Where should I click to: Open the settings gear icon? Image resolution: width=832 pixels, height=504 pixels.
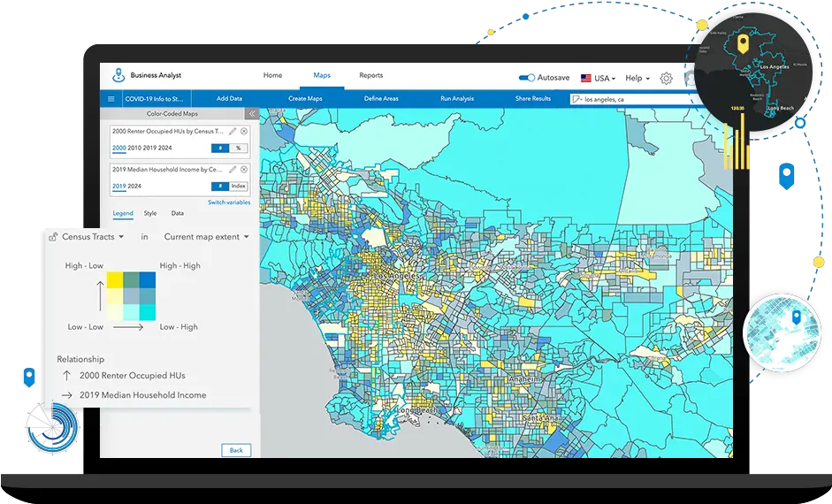666,79
